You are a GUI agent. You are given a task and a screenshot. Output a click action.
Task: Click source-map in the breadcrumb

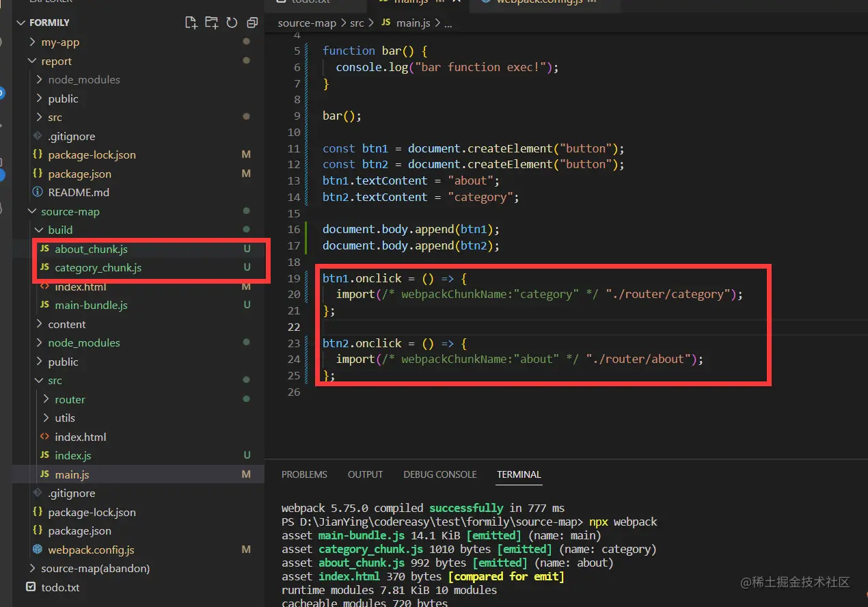pos(307,23)
